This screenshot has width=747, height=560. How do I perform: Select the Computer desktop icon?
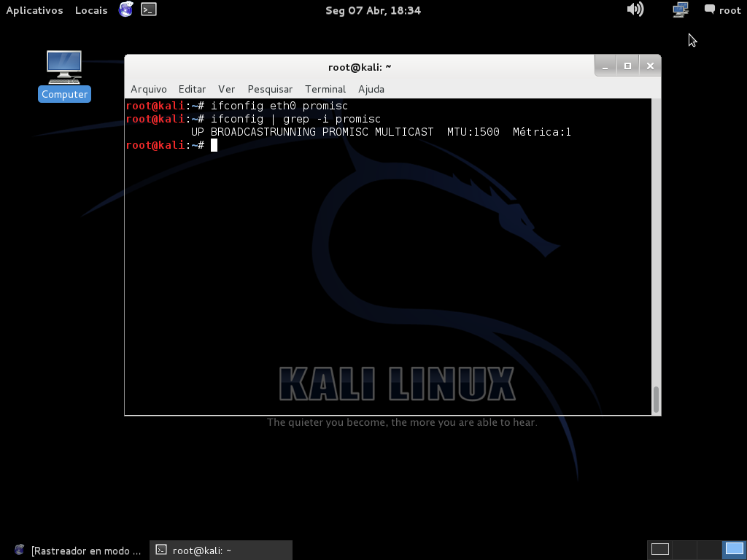click(x=64, y=76)
